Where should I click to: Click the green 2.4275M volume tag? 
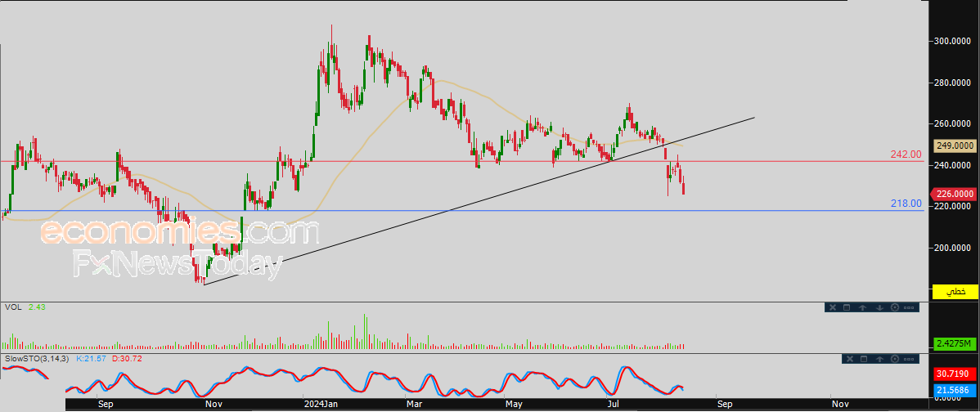955,343
